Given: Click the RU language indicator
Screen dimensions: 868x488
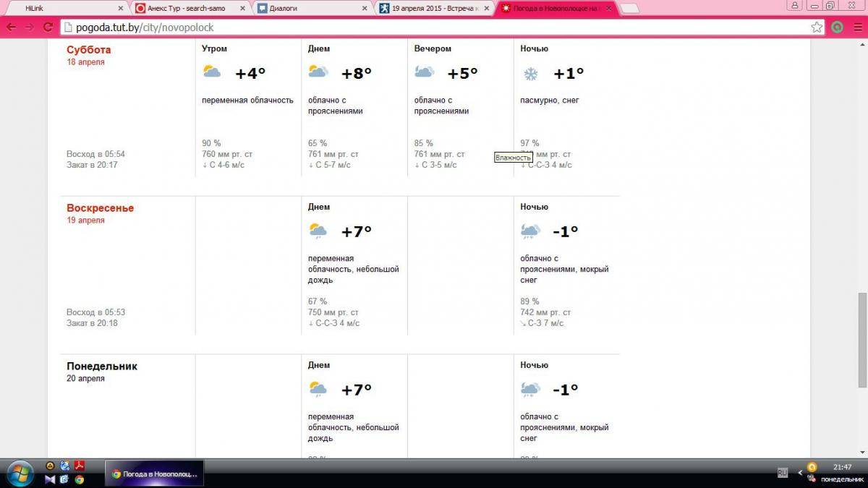Looking at the screenshot, I should [783, 472].
